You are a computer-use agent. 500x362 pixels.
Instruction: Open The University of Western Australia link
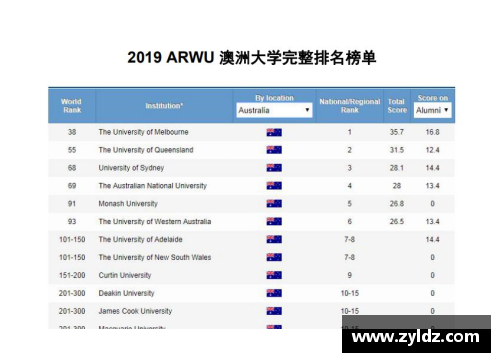(155, 222)
